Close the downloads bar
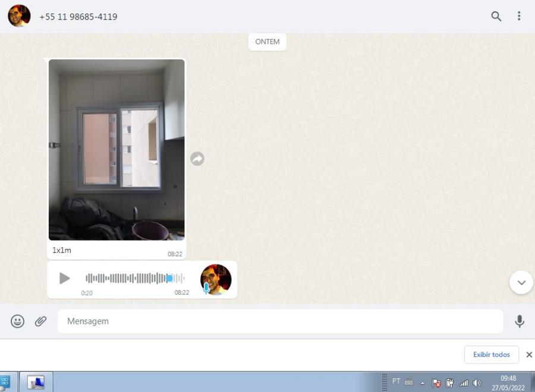This screenshot has width=535, height=392. [x=529, y=355]
